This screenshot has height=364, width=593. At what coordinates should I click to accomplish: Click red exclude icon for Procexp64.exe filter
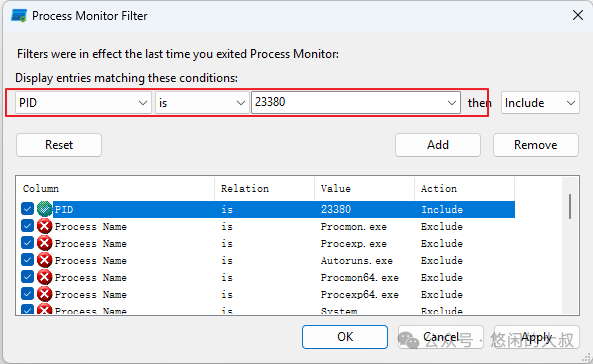tap(45, 294)
